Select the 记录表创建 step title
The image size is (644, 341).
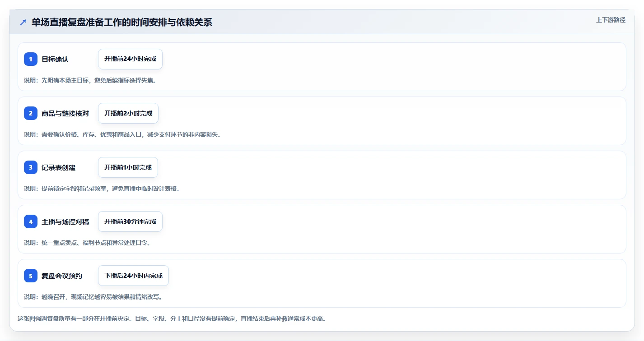click(58, 167)
